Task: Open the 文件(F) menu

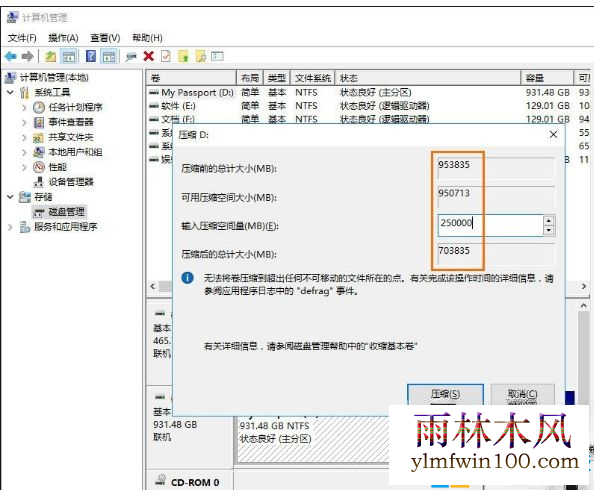Action: coord(22,38)
